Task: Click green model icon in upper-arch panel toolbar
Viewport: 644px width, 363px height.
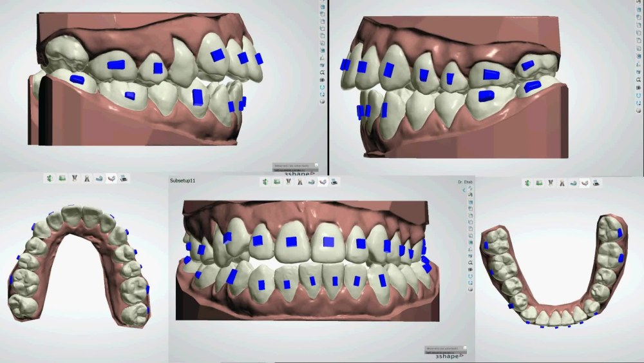Action: [x=62, y=179]
